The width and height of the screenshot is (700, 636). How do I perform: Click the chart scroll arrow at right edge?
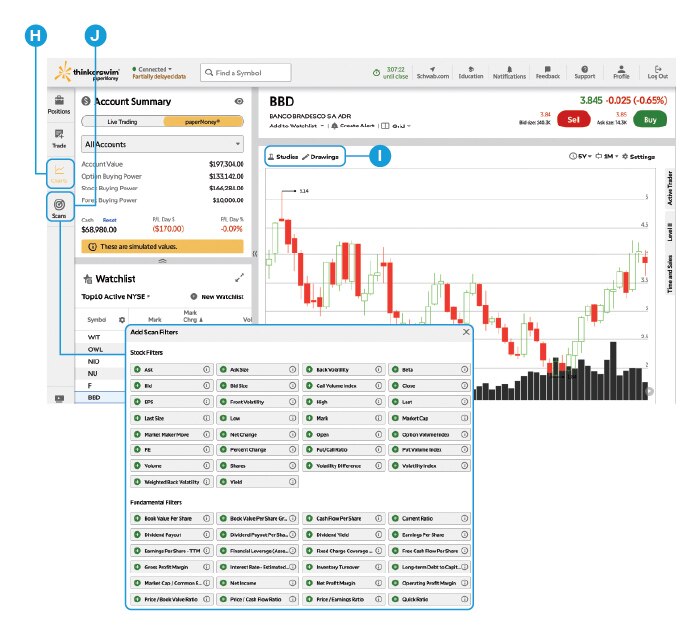(650, 391)
